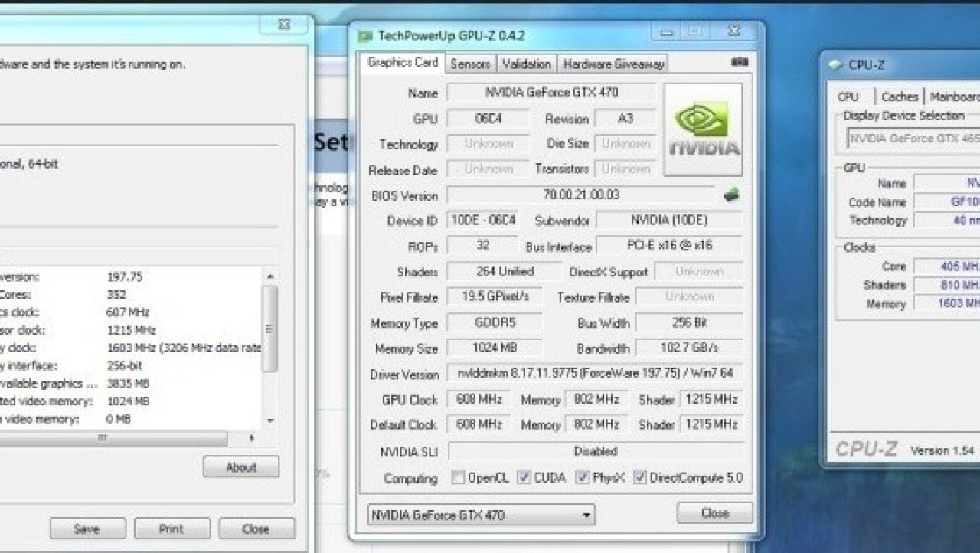Open the NVIDIA logo in GPU-Z

tap(704, 130)
